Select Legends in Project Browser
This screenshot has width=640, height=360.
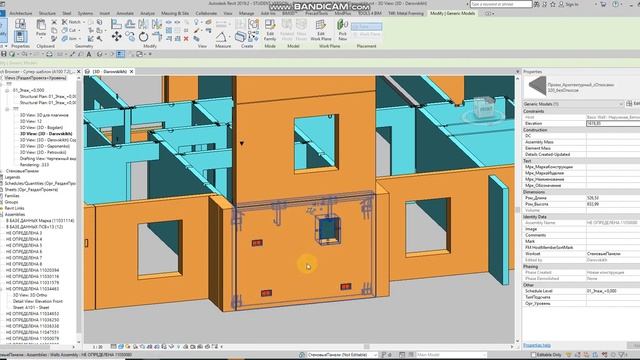pyautogui.click(x=12, y=177)
